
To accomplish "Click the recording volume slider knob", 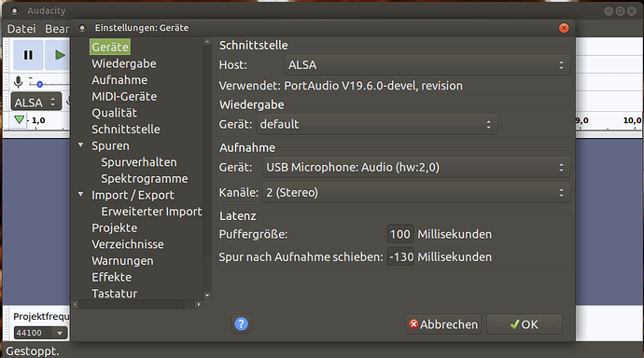I will point(39,85).
